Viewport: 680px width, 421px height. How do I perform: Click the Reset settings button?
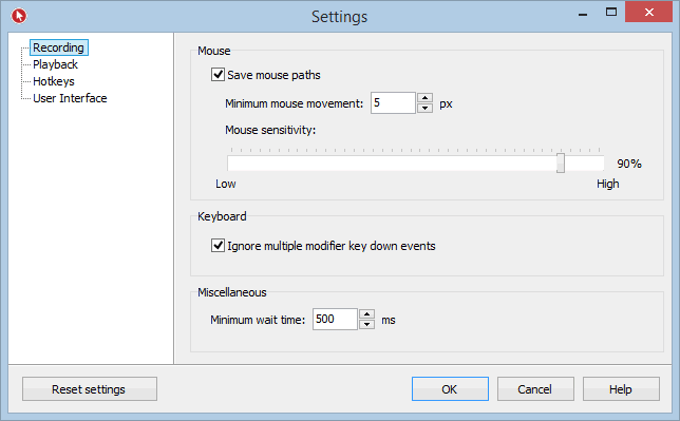(x=89, y=389)
